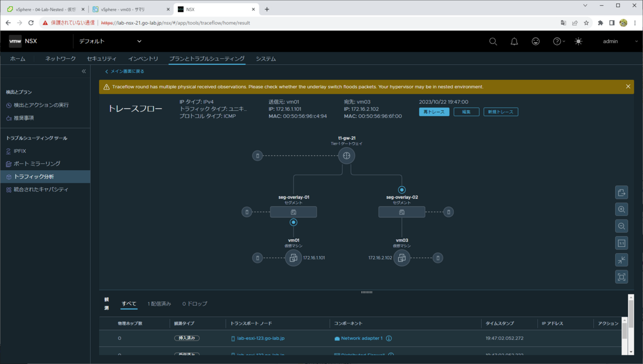This screenshot has height=364, width=643.
Task: Open the feedback smiley icon
Action: (536, 41)
